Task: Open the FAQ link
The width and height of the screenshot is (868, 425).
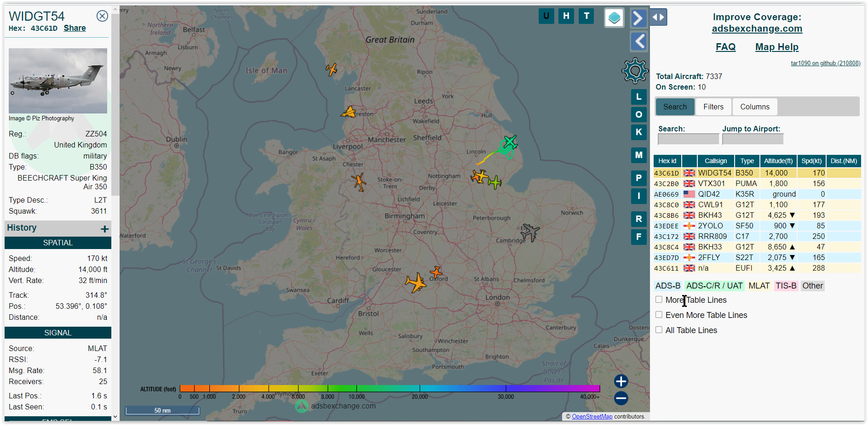Action: (x=725, y=47)
